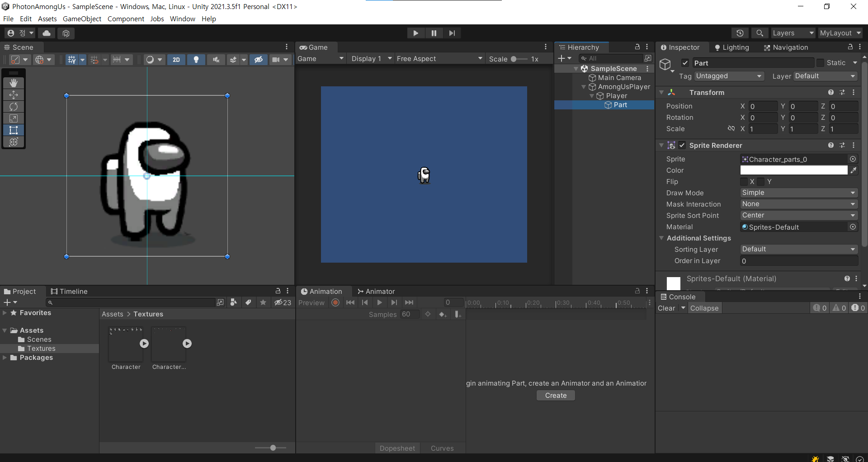Toggle Sprite Renderer enabled checkbox
This screenshot has width=868, height=462.
682,145
